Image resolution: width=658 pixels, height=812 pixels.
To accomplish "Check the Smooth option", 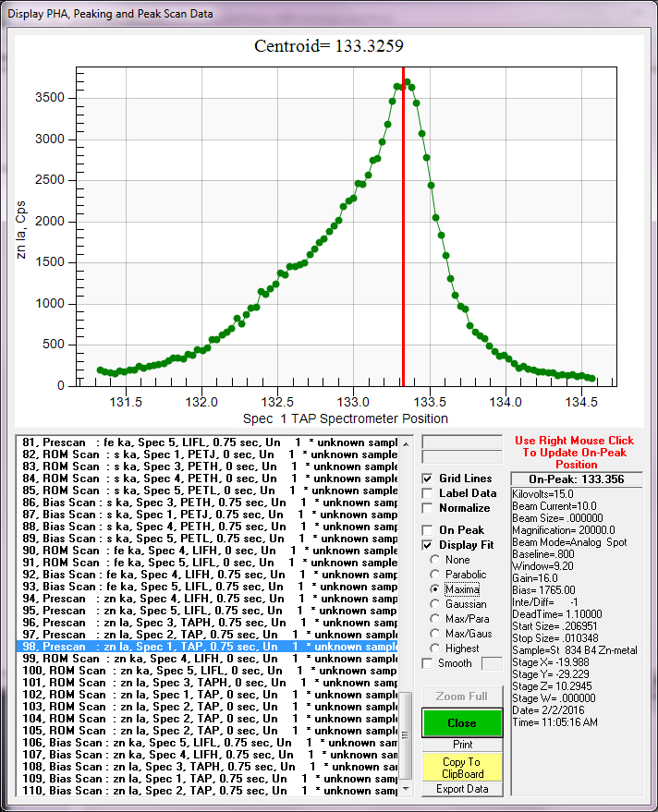I will click(428, 663).
